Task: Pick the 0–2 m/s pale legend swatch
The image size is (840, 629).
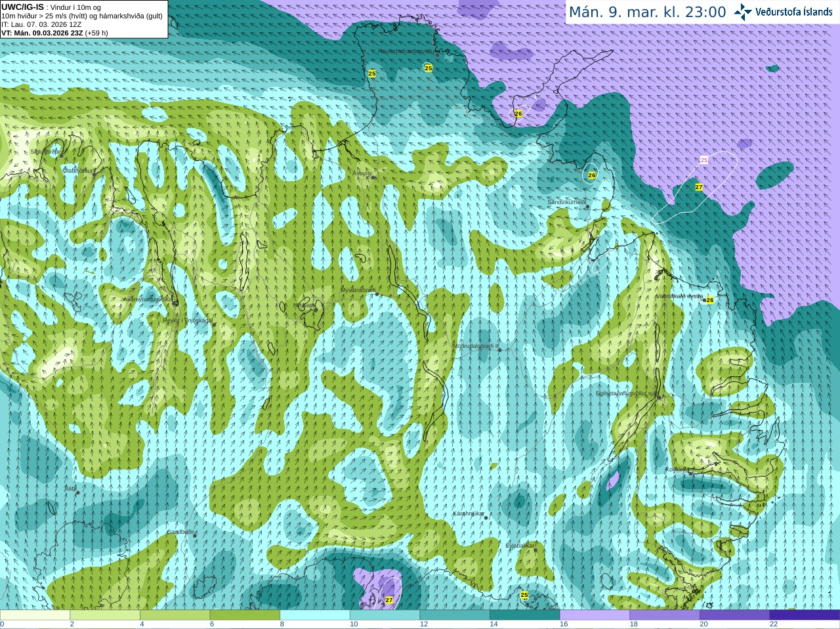Action: pos(35,615)
